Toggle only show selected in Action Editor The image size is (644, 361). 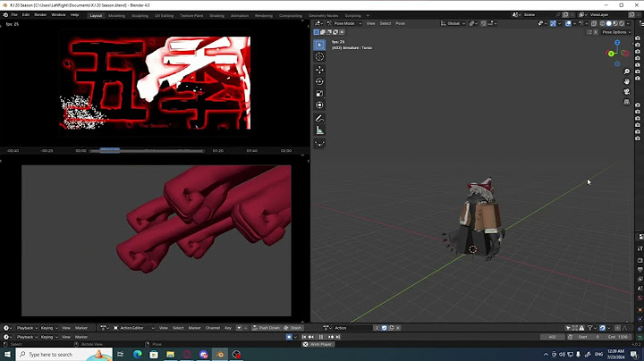pos(569,328)
